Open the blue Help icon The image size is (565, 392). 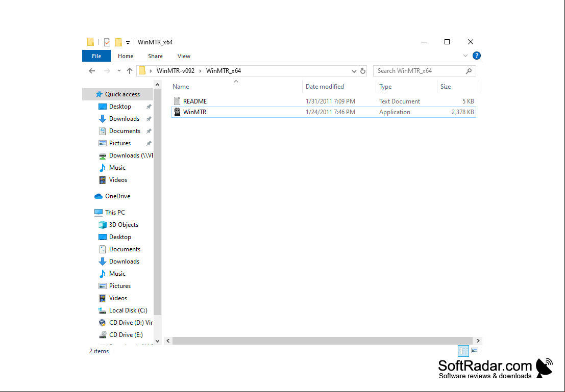coord(476,56)
